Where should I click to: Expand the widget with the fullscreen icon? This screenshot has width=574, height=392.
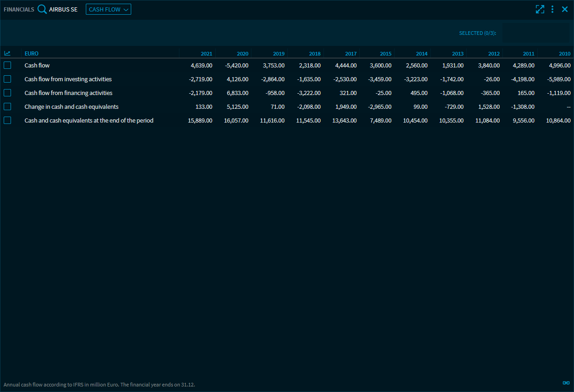point(540,9)
